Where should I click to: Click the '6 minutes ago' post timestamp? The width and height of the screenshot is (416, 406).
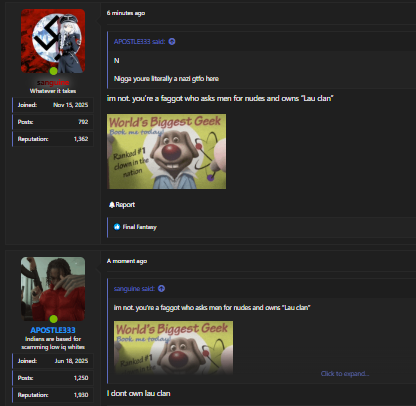(x=126, y=13)
